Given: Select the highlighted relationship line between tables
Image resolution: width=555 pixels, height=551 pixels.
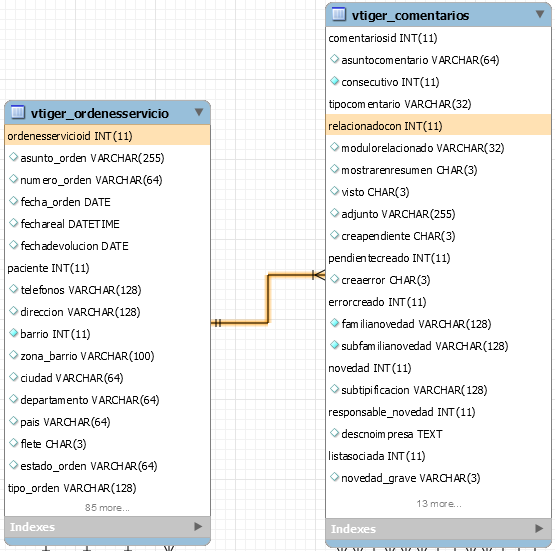Looking at the screenshot, I should pos(268,298).
